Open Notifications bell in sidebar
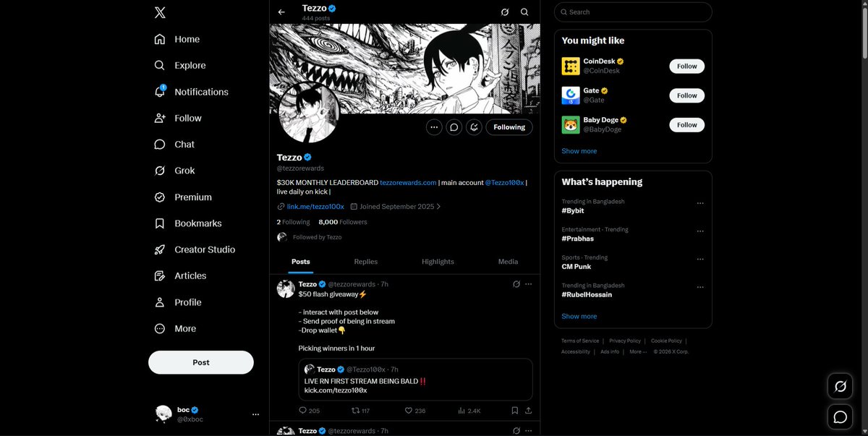 point(191,92)
